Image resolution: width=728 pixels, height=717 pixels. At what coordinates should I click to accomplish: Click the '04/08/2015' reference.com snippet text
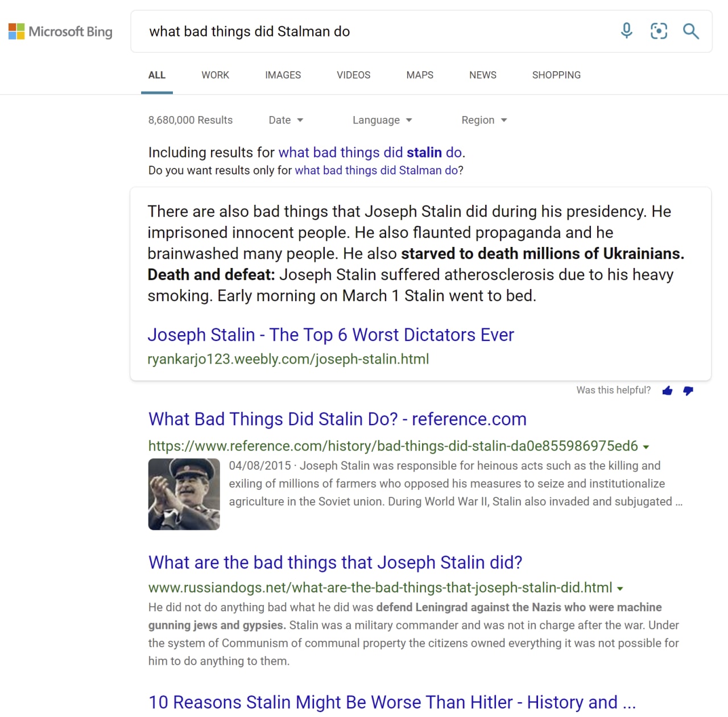456,484
